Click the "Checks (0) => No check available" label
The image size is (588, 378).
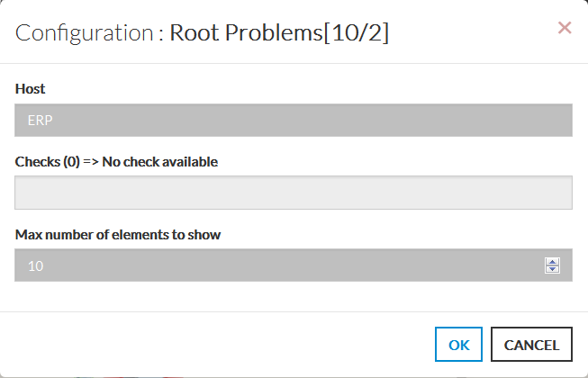coord(116,162)
